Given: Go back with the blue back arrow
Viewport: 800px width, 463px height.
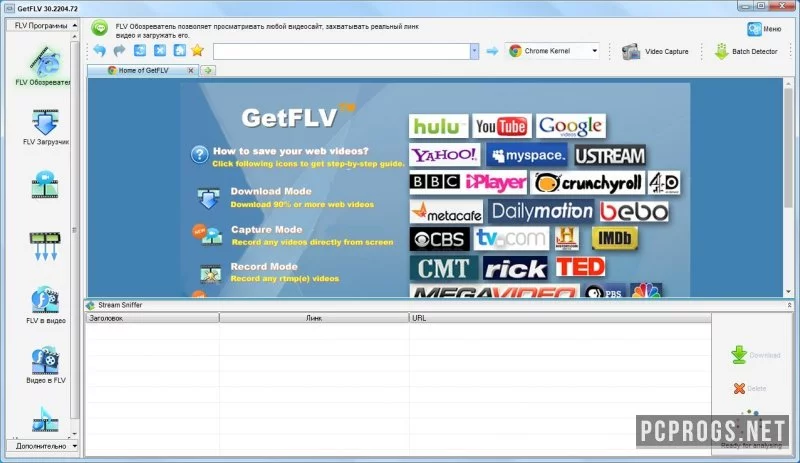Looking at the screenshot, I should [x=99, y=51].
